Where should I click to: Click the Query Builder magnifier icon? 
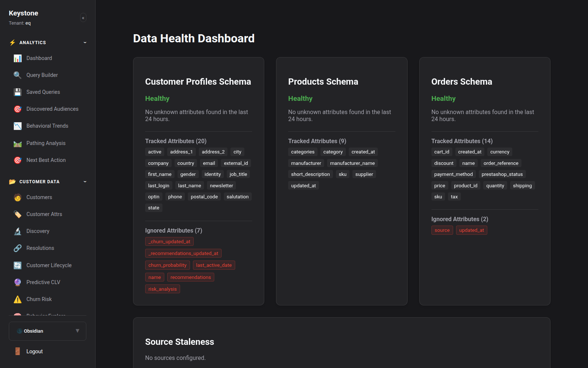point(18,75)
